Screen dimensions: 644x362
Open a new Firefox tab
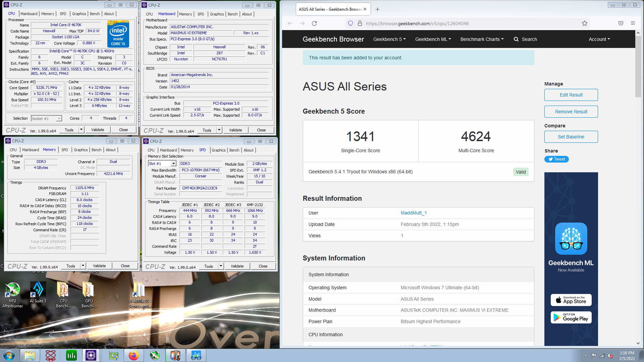pyautogui.click(x=377, y=9)
